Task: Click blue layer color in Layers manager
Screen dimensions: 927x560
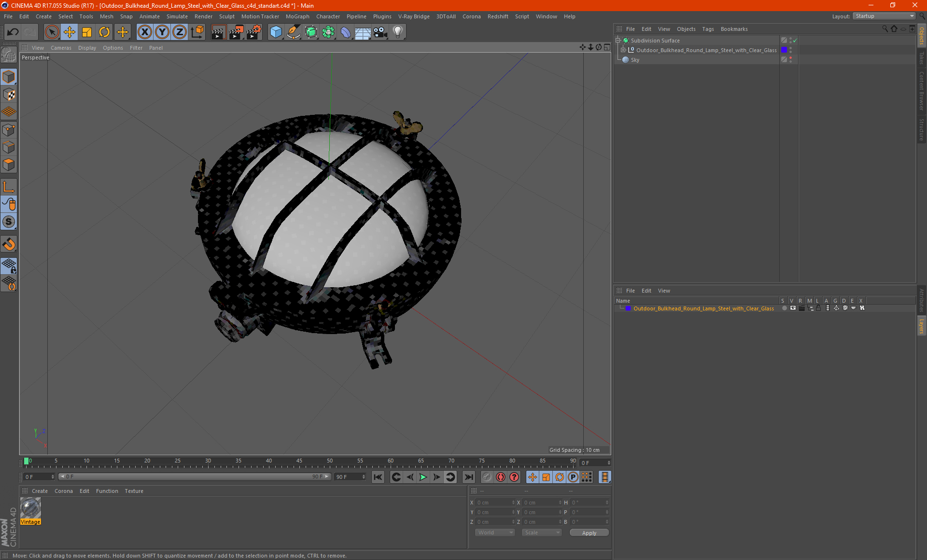Action: click(628, 308)
